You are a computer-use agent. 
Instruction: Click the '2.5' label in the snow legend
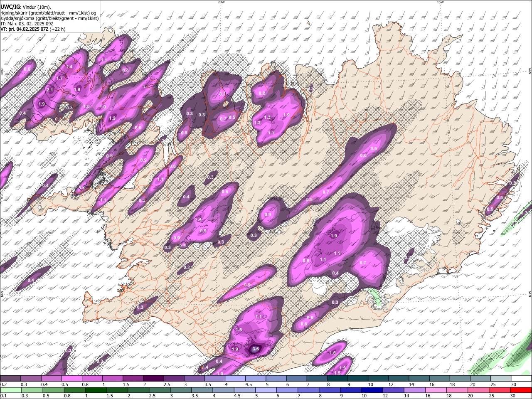(167, 384)
